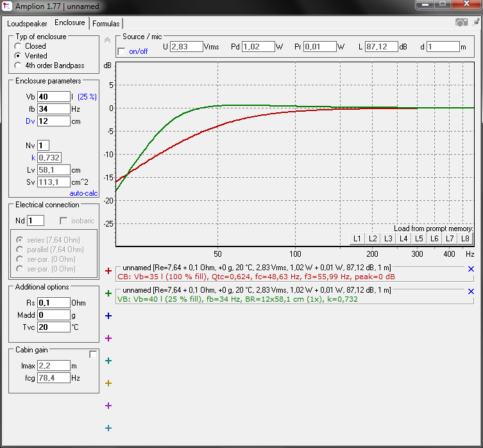Edit the Rs series resistance field

point(54,303)
